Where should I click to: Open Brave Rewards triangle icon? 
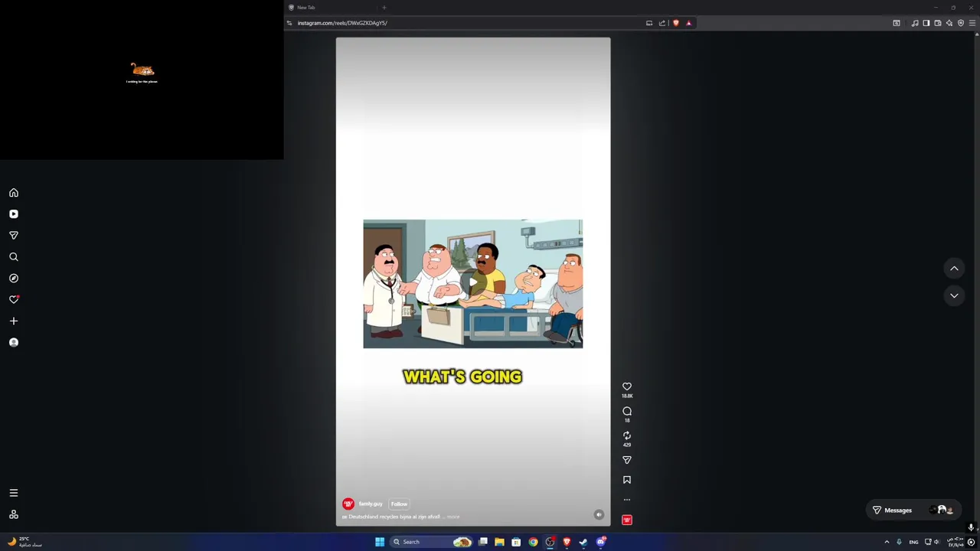point(688,23)
